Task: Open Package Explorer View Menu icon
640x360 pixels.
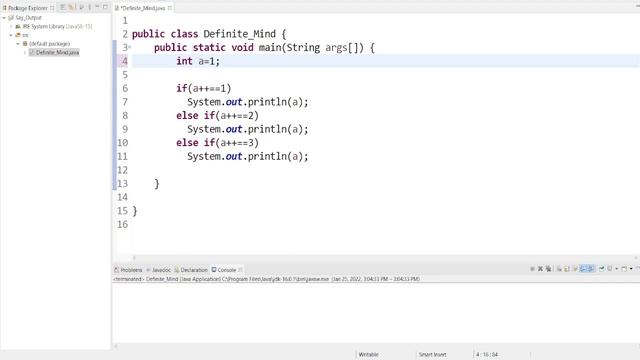Action: (90, 7)
